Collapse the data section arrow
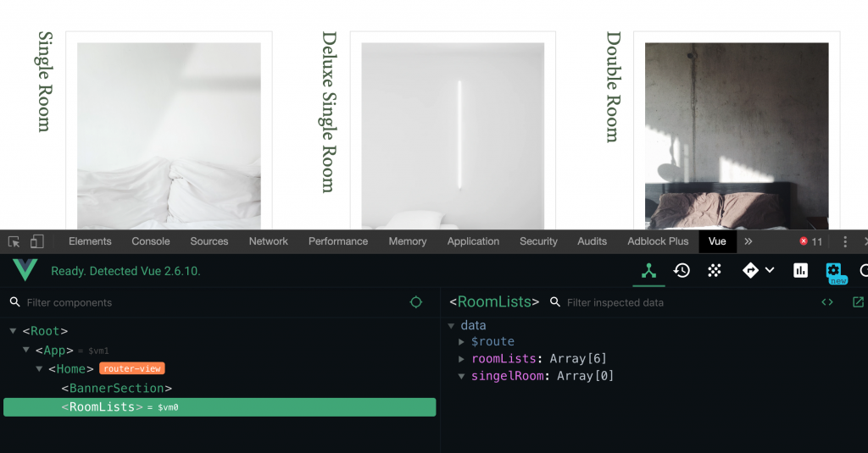Screen dimensions: 868x453 coord(451,326)
